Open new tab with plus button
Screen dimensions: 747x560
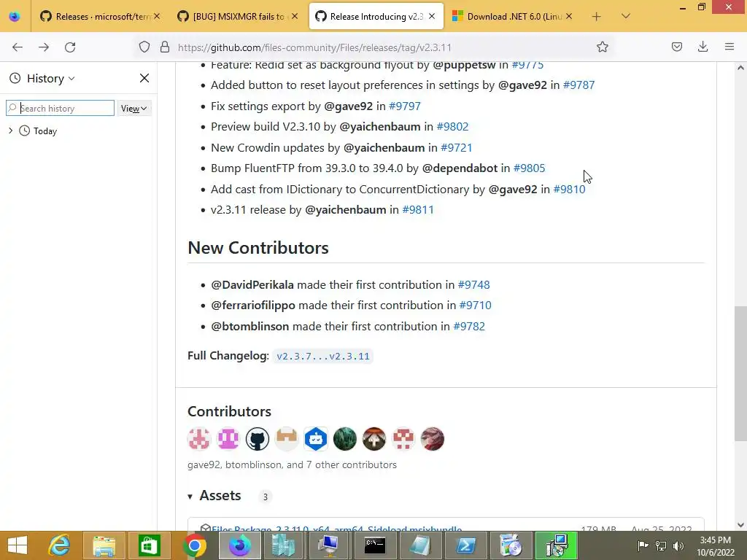click(596, 17)
